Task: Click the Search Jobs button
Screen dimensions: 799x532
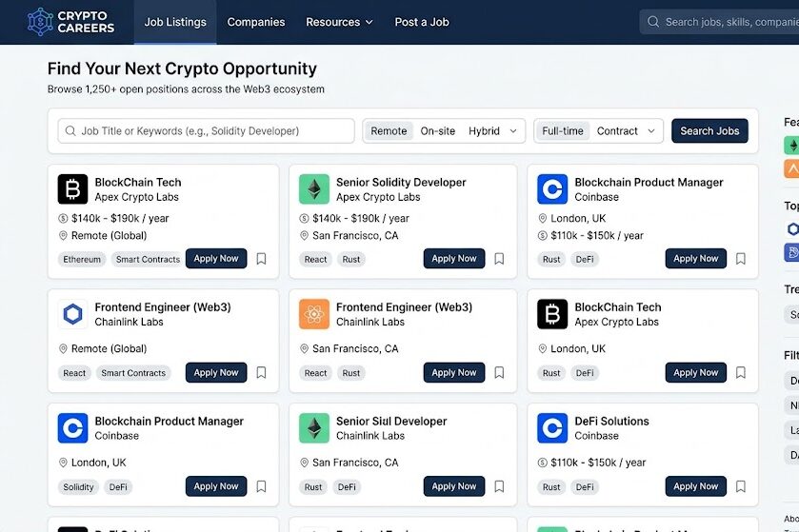Action: tap(709, 130)
